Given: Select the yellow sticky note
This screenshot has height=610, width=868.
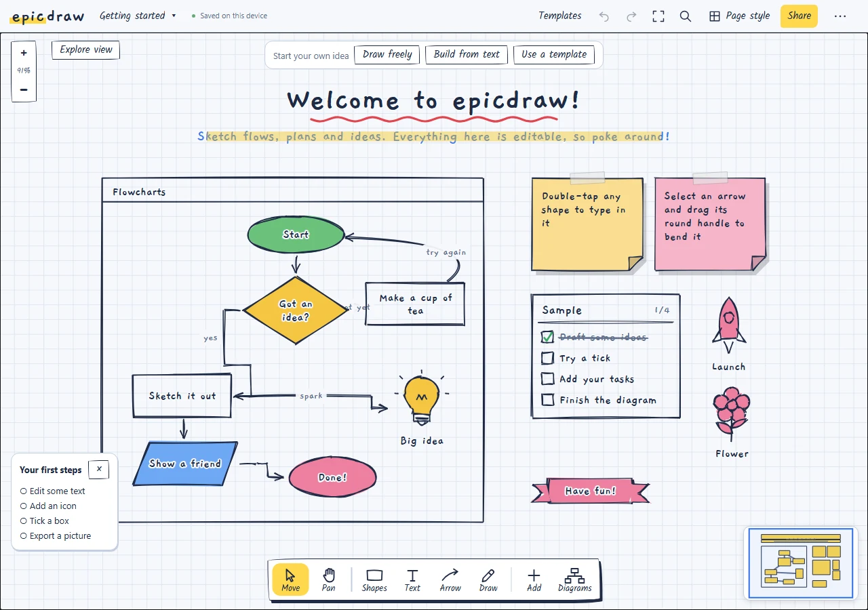Looking at the screenshot, I should pos(587,225).
